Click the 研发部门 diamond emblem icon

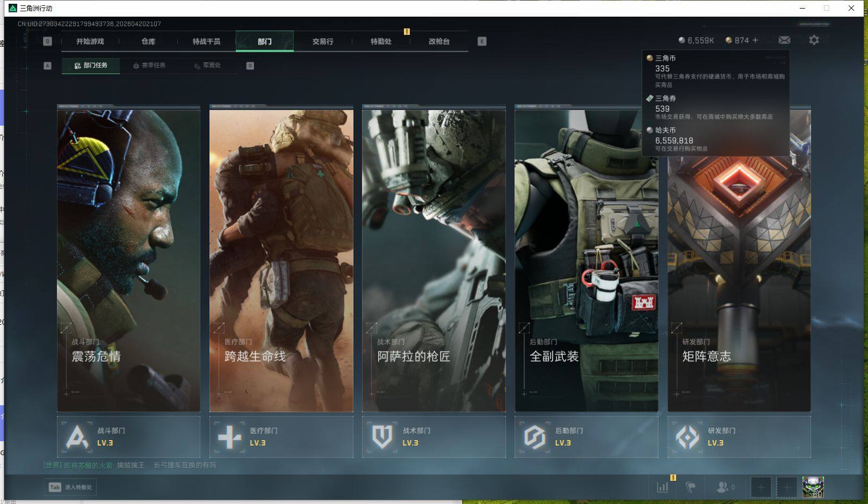coord(687,437)
